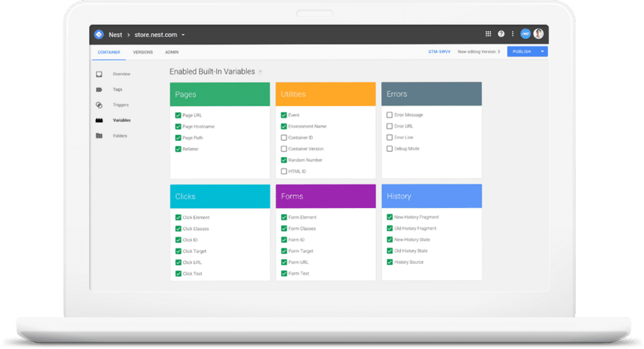The width and height of the screenshot is (644, 349).
Task: Switch to the Versions tab
Action: click(x=143, y=52)
